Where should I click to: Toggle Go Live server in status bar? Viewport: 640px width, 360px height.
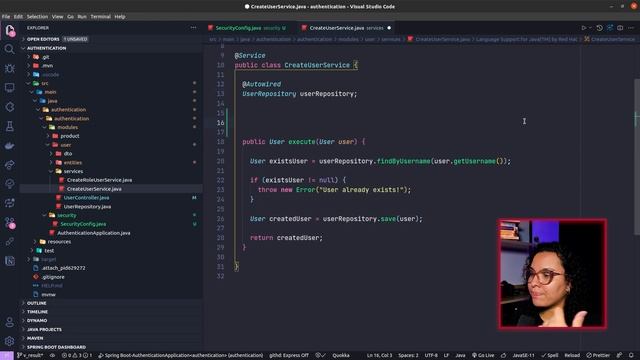tap(483, 356)
